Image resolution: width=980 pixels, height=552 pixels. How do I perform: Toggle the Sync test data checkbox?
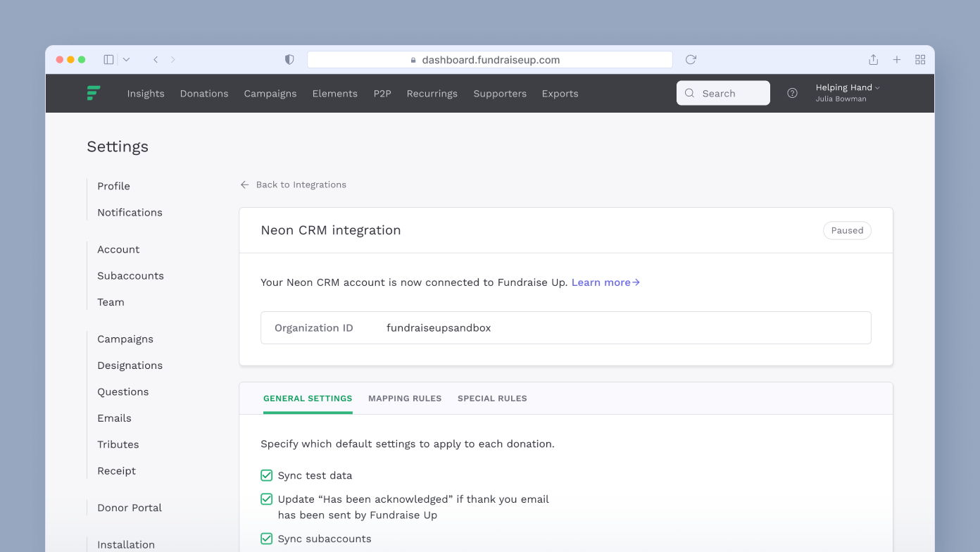(x=267, y=475)
